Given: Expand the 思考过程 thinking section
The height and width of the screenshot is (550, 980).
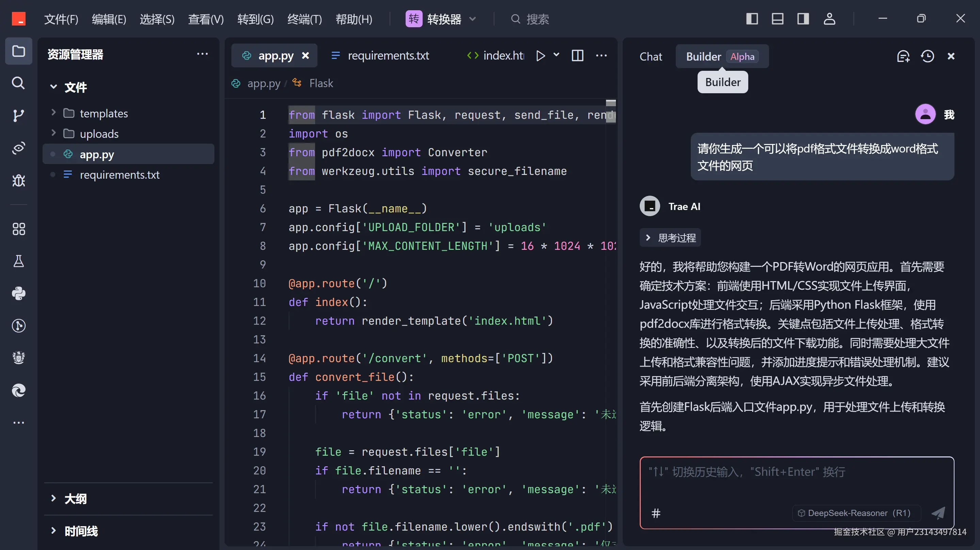Looking at the screenshot, I should click(x=670, y=238).
